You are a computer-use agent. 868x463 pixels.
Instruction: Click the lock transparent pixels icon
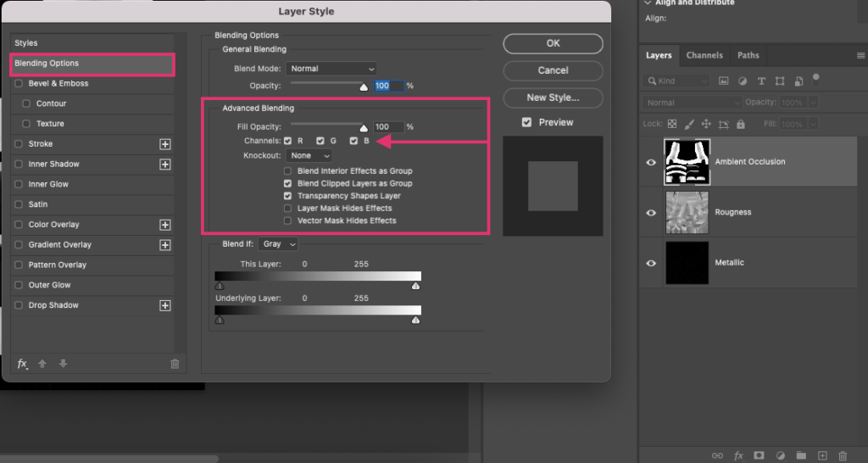click(672, 124)
